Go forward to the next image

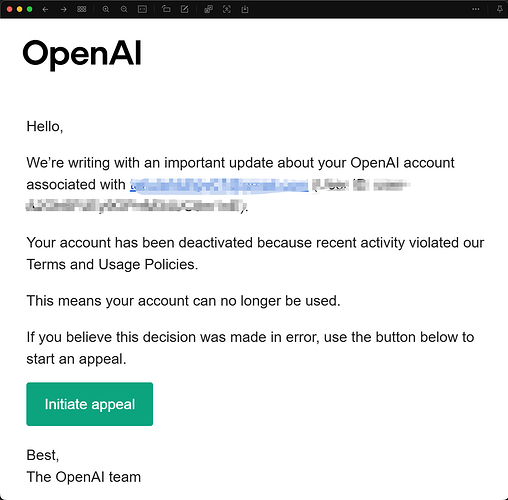[63, 9]
